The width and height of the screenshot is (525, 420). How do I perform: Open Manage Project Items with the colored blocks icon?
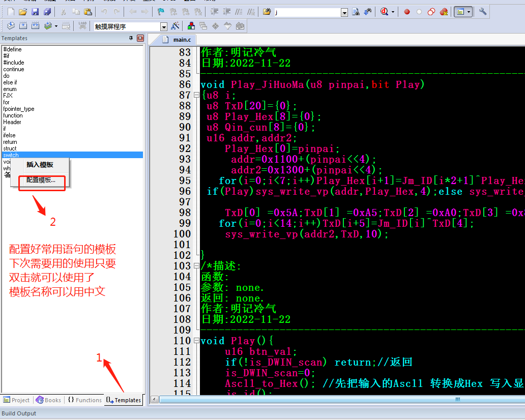[191, 26]
